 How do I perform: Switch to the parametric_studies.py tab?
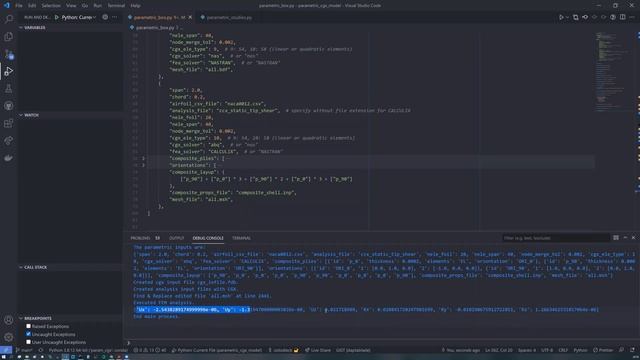click(x=226, y=17)
